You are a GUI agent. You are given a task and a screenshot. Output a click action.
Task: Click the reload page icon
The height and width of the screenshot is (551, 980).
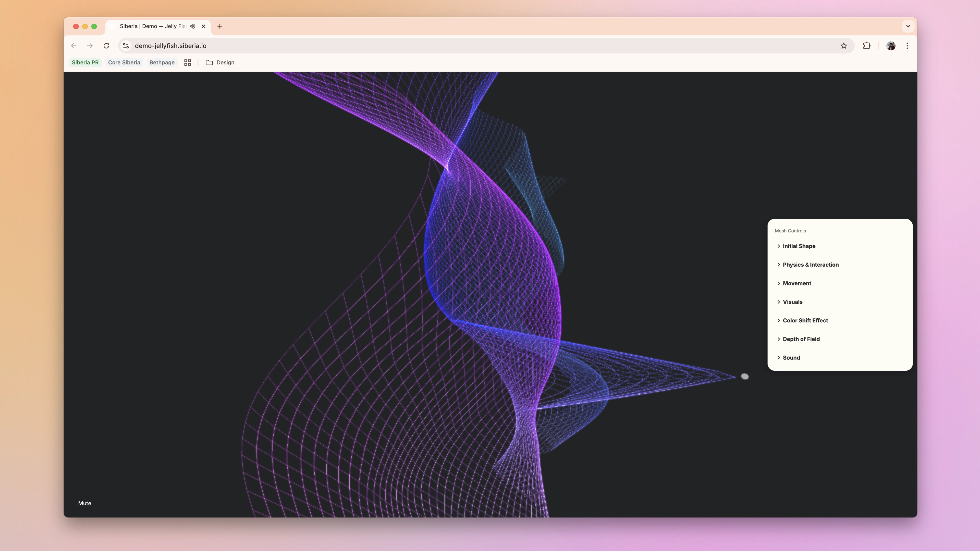coord(106,46)
